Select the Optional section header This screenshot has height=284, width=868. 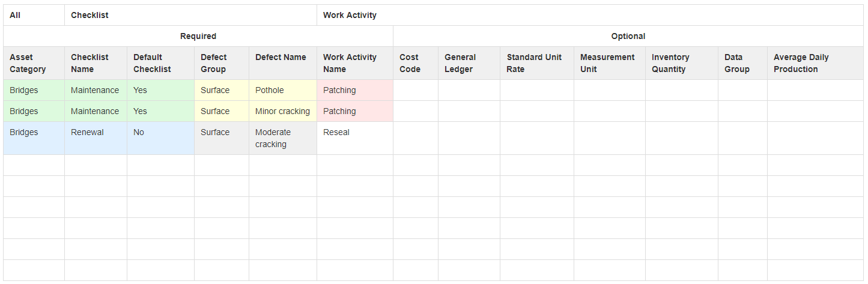point(628,36)
